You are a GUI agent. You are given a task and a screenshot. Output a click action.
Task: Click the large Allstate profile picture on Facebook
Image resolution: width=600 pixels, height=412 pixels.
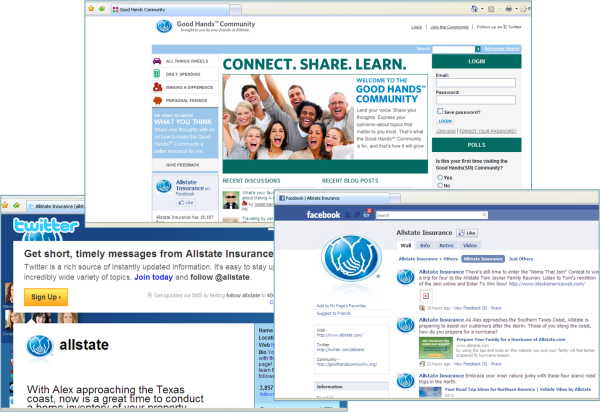pyautogui.click(x=351, y=259)
